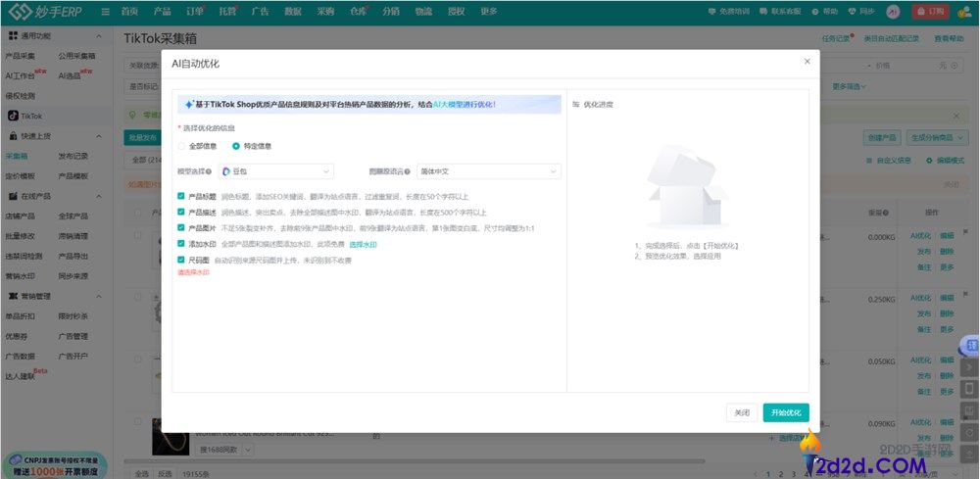This screenshot has height=479, width=980.
Task: Open the 任务记录 link
Action: tap(836, 39)
